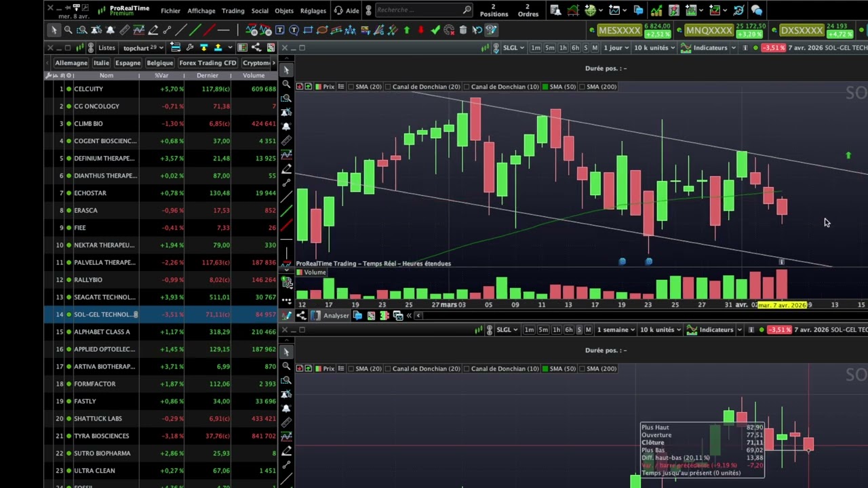Enable SMA (200) checkbox in lower chart

click(x=580, y=369)
